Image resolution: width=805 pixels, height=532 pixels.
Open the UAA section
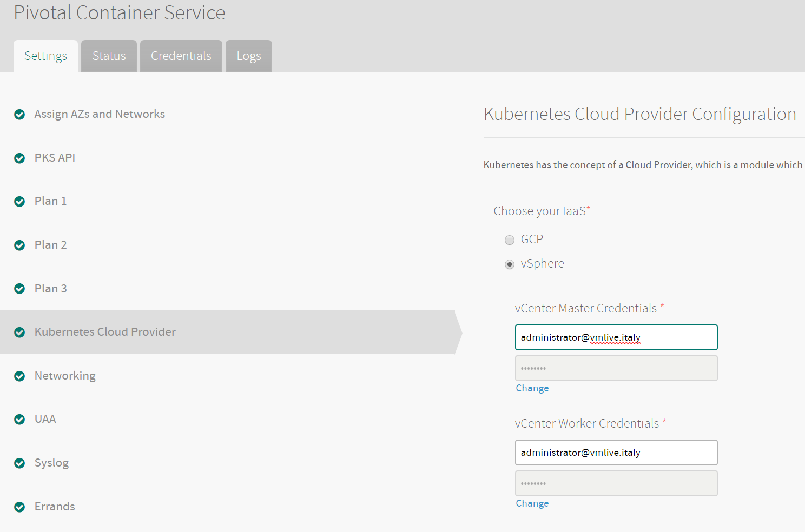tap(45, 419)
